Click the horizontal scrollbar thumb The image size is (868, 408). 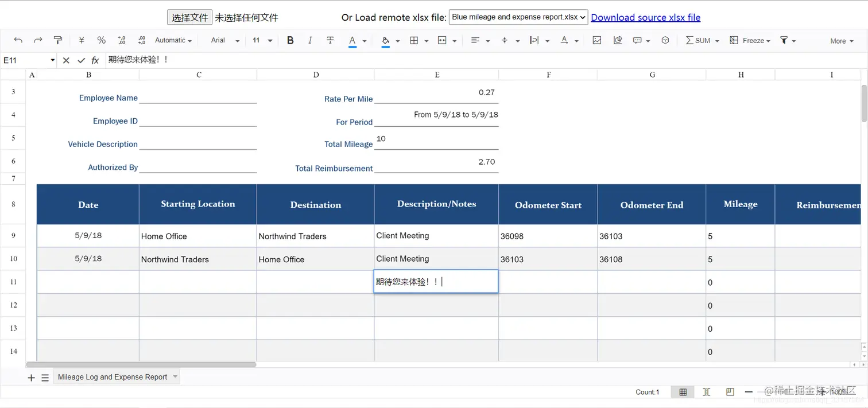(x=141, y=364)
